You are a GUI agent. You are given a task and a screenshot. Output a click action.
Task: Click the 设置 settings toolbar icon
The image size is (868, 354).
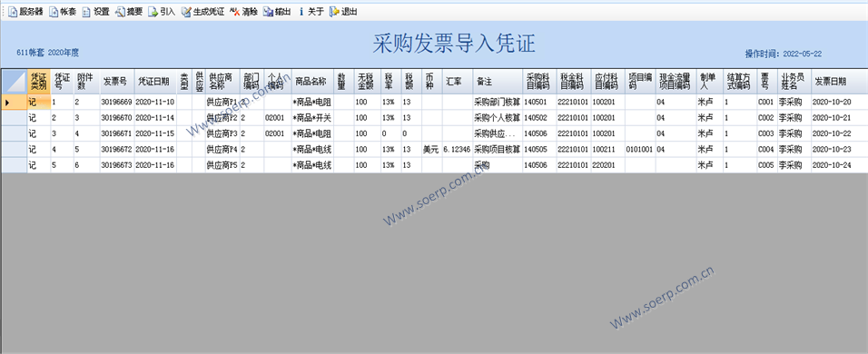point(86,12)
